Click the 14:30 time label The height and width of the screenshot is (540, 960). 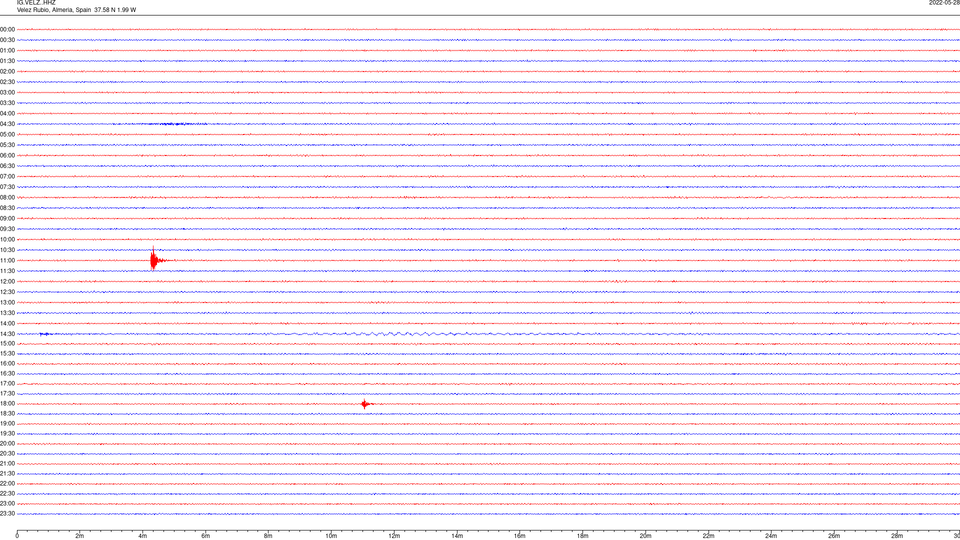coord(7,334)
